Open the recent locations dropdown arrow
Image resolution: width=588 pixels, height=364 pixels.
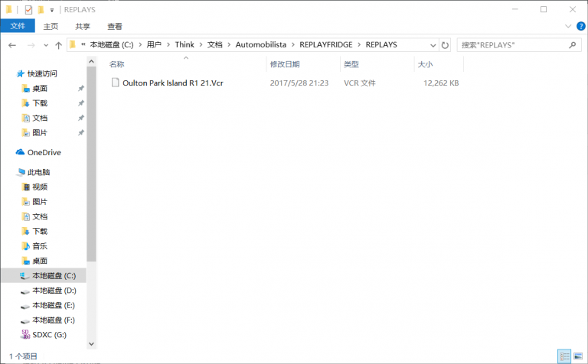[46, 45]
